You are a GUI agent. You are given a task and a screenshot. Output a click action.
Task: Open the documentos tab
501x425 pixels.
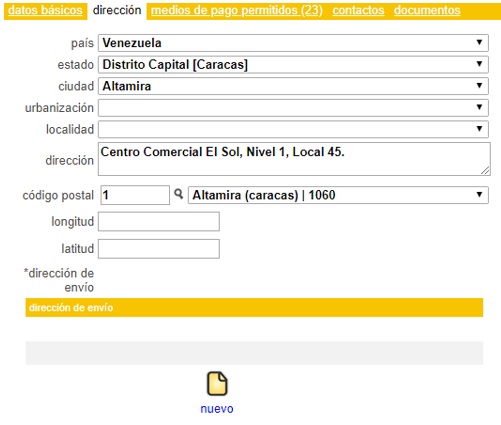427,10
